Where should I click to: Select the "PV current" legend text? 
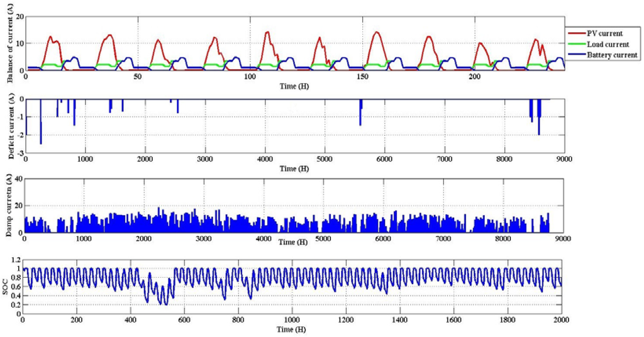point(606,32)
